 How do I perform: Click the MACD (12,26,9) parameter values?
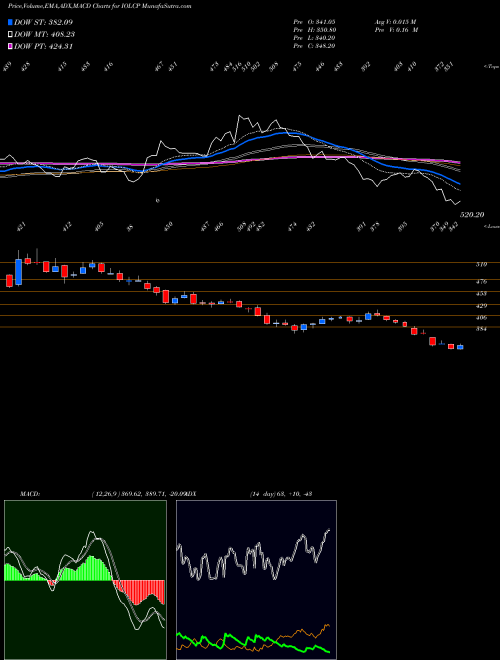pyautogui.click(x=138, y=494)
